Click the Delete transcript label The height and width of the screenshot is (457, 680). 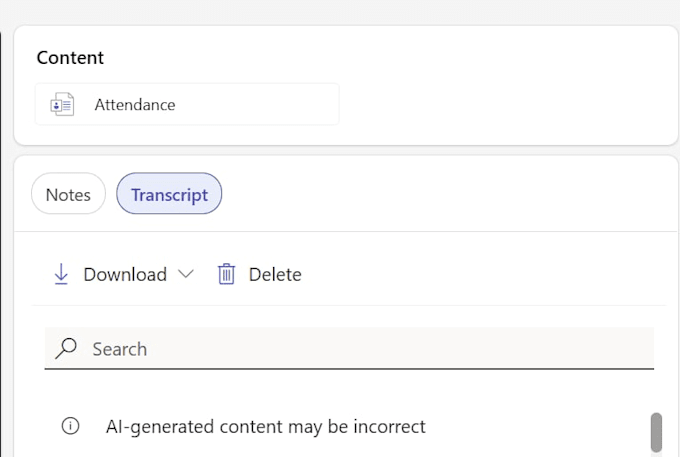275,274
